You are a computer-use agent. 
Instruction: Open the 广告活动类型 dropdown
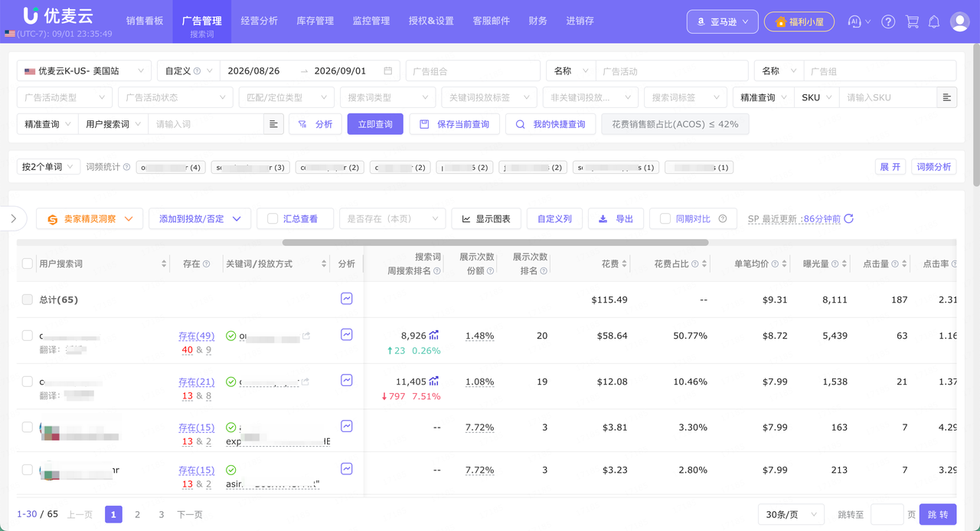(64, 97)
